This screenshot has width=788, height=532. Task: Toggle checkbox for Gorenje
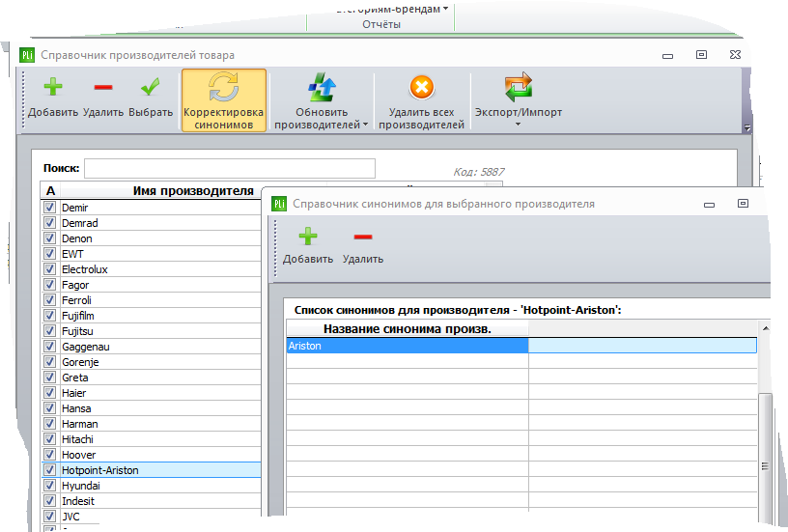(x=50, y=362)
